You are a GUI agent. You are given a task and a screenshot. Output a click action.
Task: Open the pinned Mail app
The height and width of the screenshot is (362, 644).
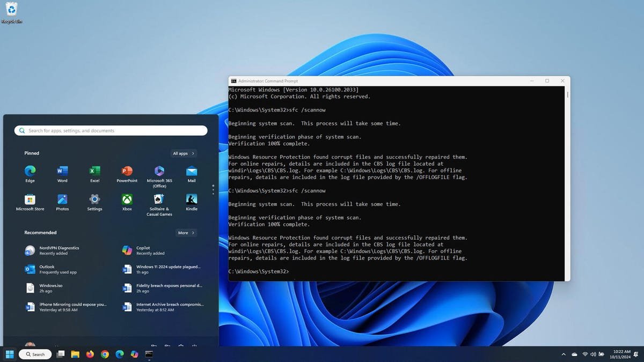point(192,174)
